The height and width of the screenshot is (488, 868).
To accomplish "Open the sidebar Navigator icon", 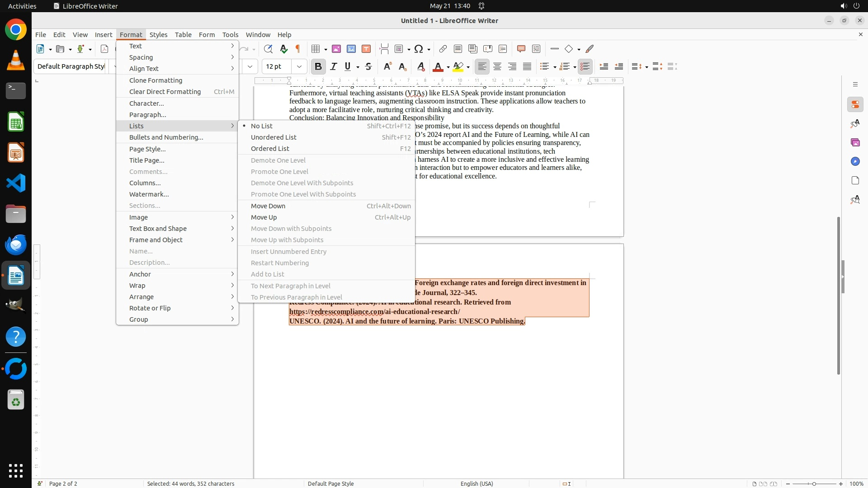I will coord(855,161).
